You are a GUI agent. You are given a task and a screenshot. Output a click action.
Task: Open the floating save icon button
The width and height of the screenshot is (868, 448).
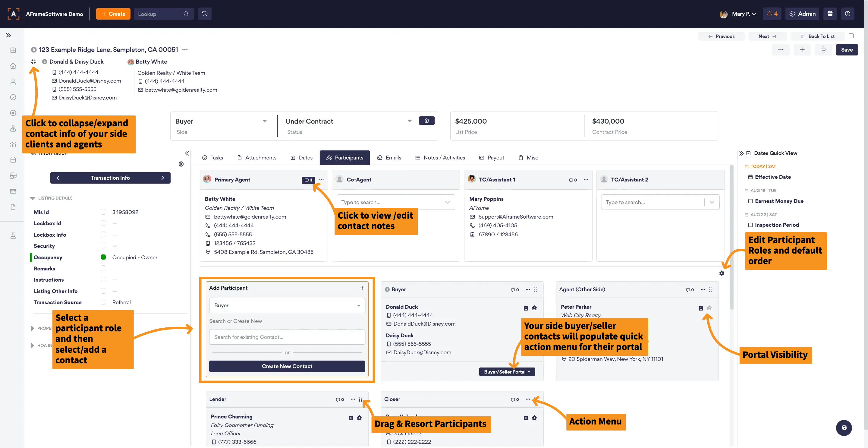click(844, 427)
